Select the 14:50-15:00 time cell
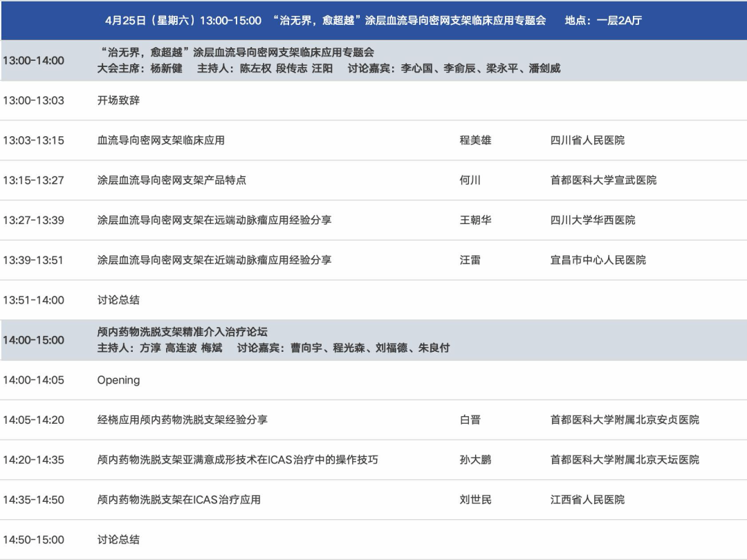747x560 pixels. point(33,540)
